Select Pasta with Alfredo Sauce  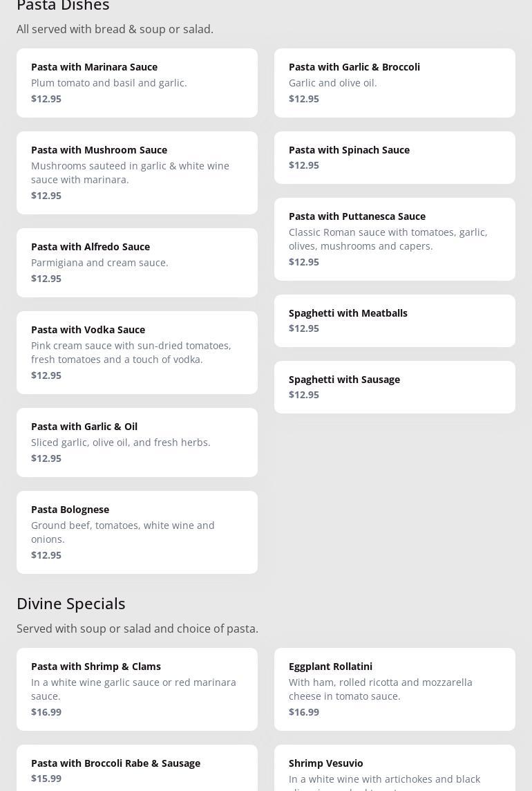click(x=137, y=263)
